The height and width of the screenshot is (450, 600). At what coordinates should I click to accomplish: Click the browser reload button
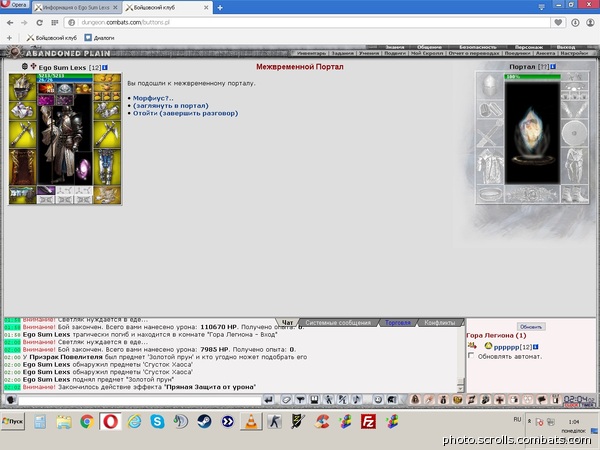click(x=39, y=23)
